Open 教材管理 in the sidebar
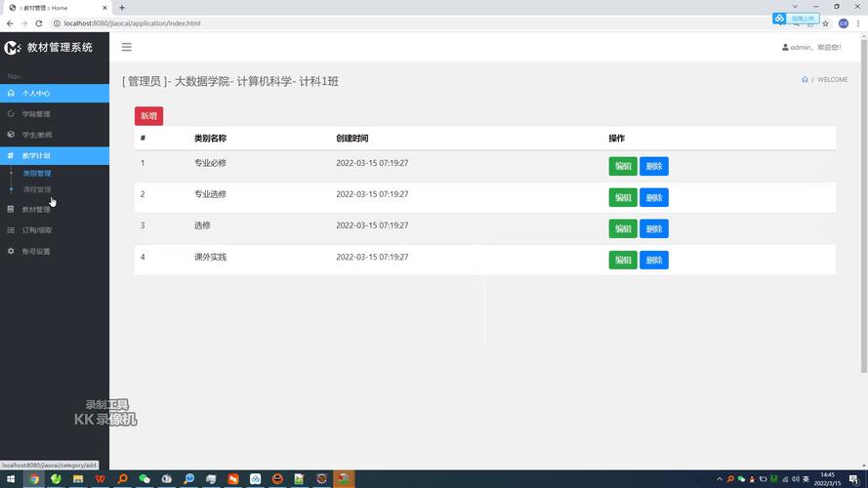868x488 pixels. click(36, 210)
